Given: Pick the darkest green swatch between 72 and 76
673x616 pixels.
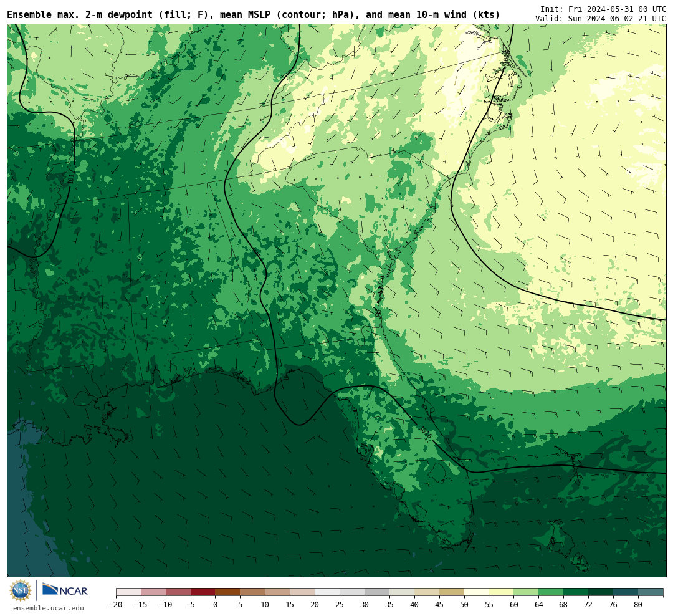Looking at the screenshot, I should (601, 592).
